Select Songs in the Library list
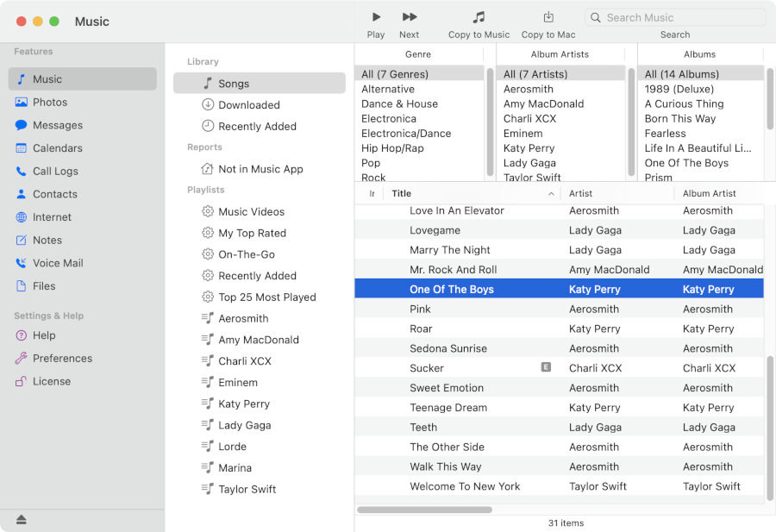Viewport: 776px width, 532px height. [x=260, y=83]
